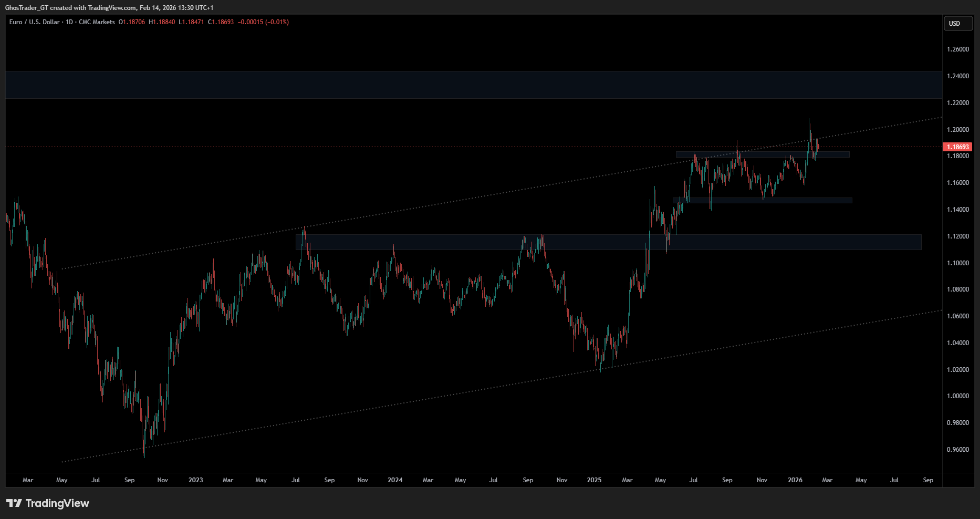Click the 1.16000 price axis label
The width and height of the screenshot is (980, 519).
958,183
